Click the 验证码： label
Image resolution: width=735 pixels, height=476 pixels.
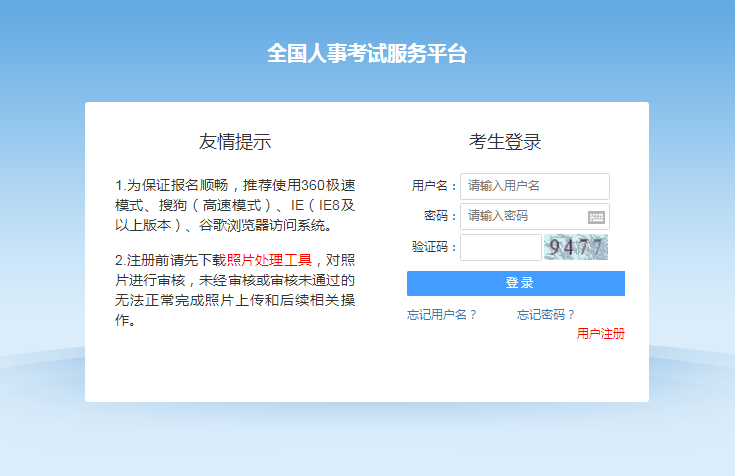click(434, 247)
